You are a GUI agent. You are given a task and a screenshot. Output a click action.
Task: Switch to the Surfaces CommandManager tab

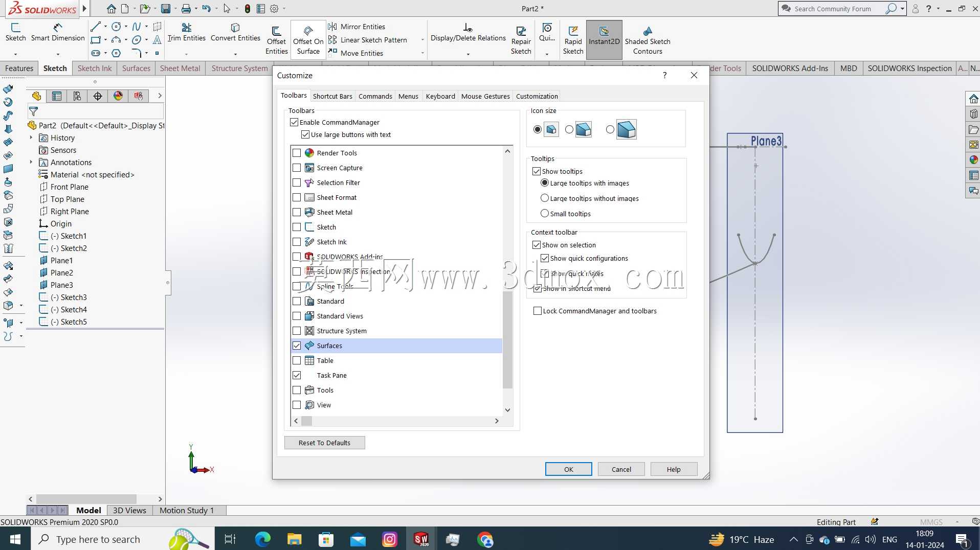pos(136,68)
